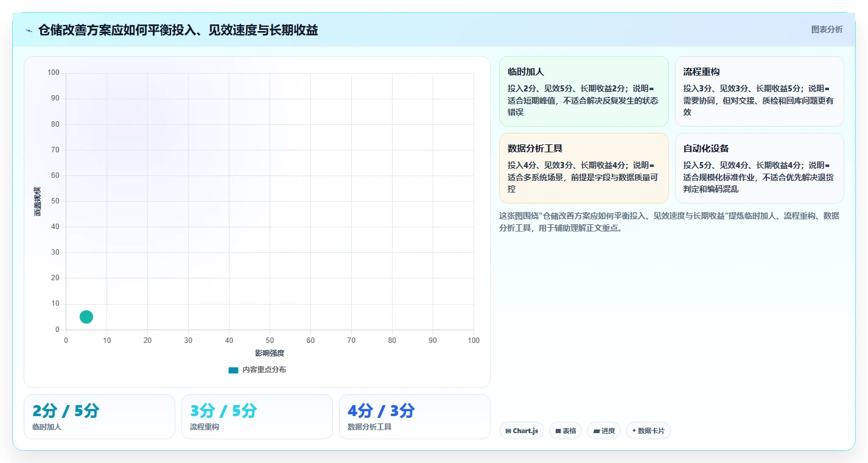Click the lightning icon beside the title
Viewport: 868px width, 463px height.
point(29,30)
